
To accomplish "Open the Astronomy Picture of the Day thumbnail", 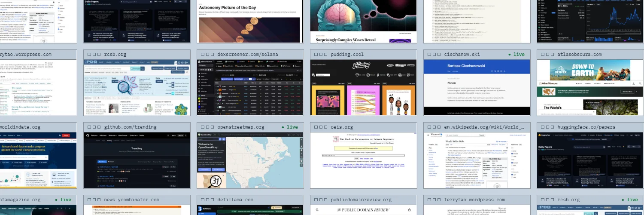I will pos(250,21).
